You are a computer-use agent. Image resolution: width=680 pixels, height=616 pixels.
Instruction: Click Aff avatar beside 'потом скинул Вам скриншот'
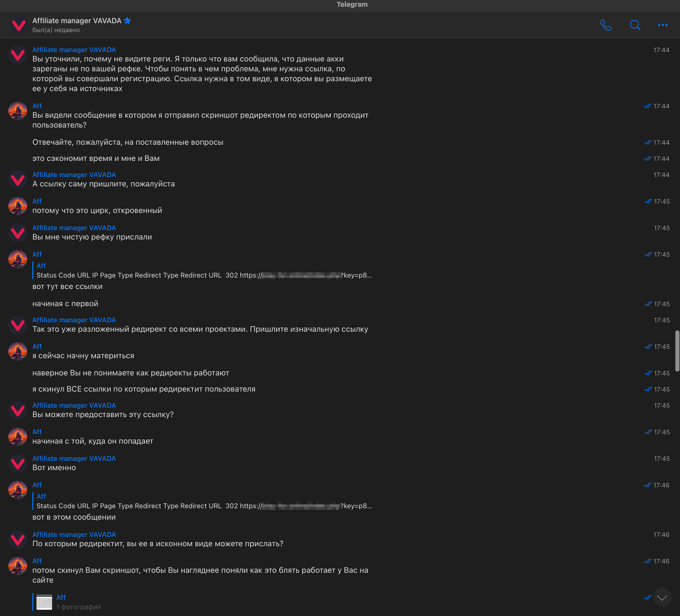(18, 566)
